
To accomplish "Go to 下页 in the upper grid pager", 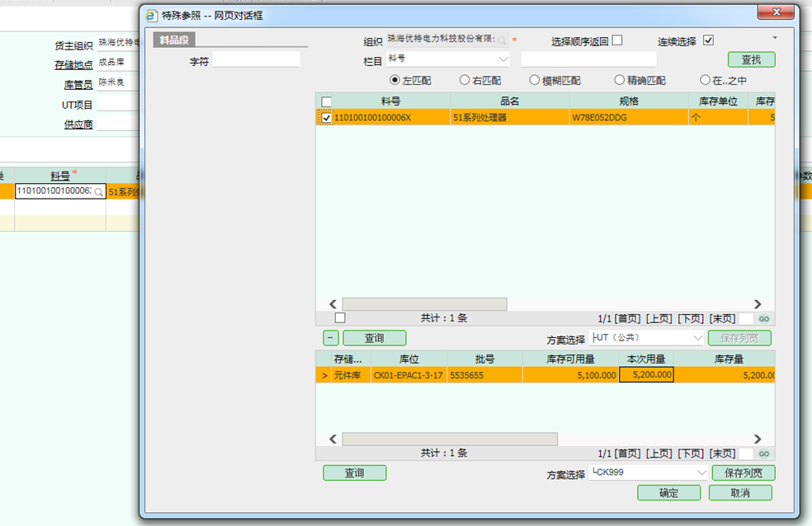I will pos(691,318).
